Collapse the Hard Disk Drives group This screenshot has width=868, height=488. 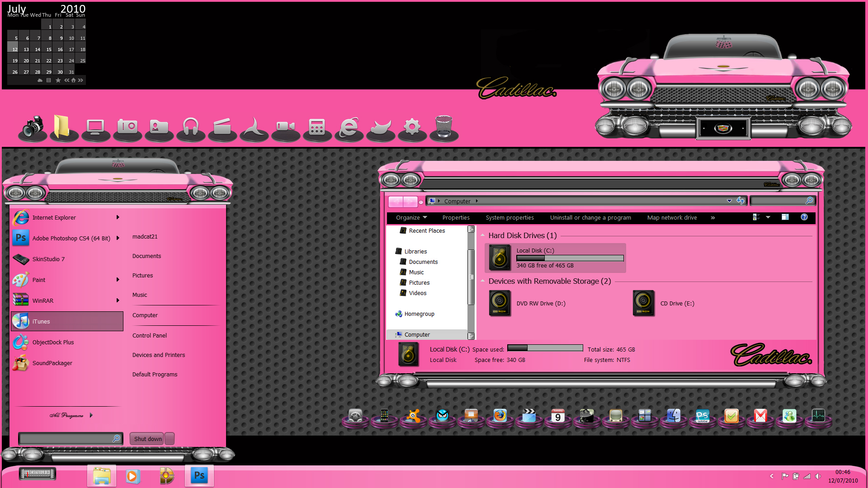coord(483,235)
